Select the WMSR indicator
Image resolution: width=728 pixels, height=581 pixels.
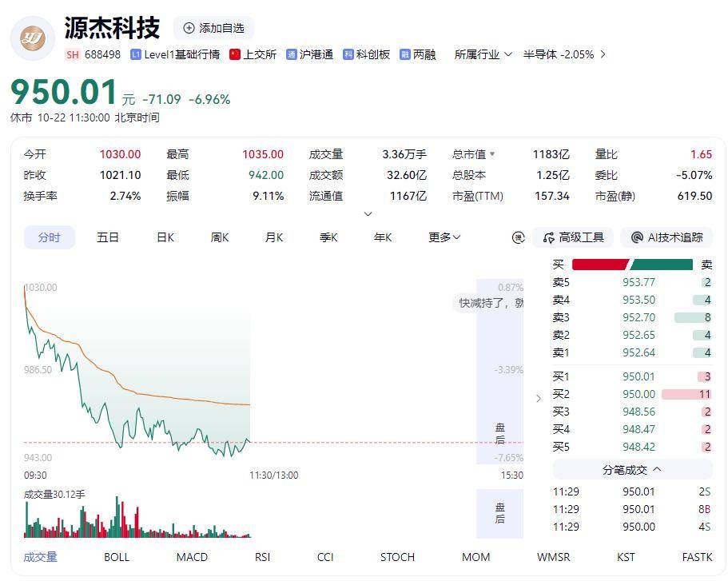tap(553, 557)
